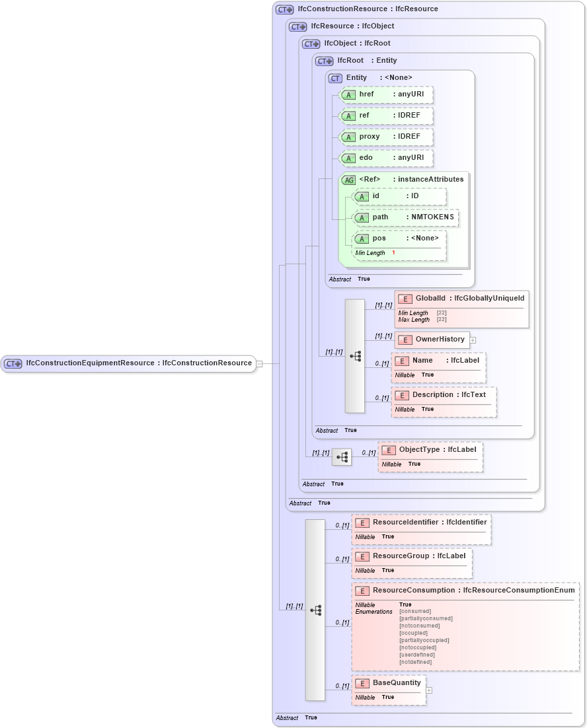This screenshot has width=587, height=728.
Task: Click the expand handle next to IfcConstructionEquipmentResource
Action: pos(260,363)
